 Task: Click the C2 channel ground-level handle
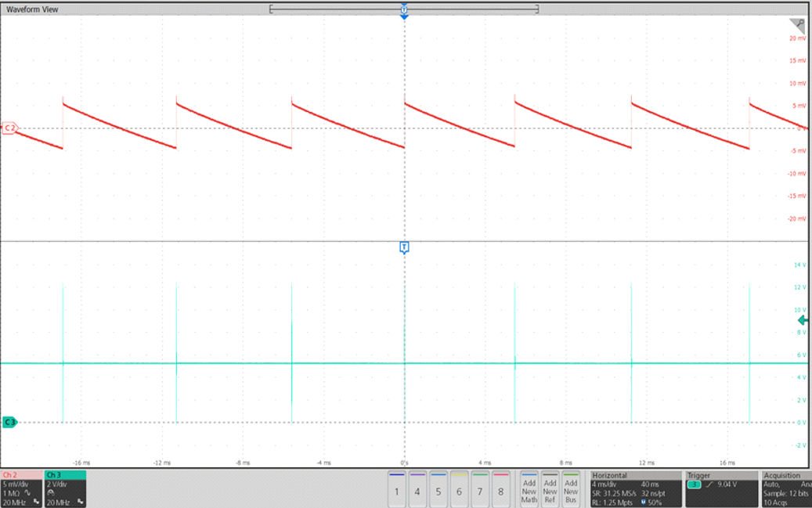point(9,128)
